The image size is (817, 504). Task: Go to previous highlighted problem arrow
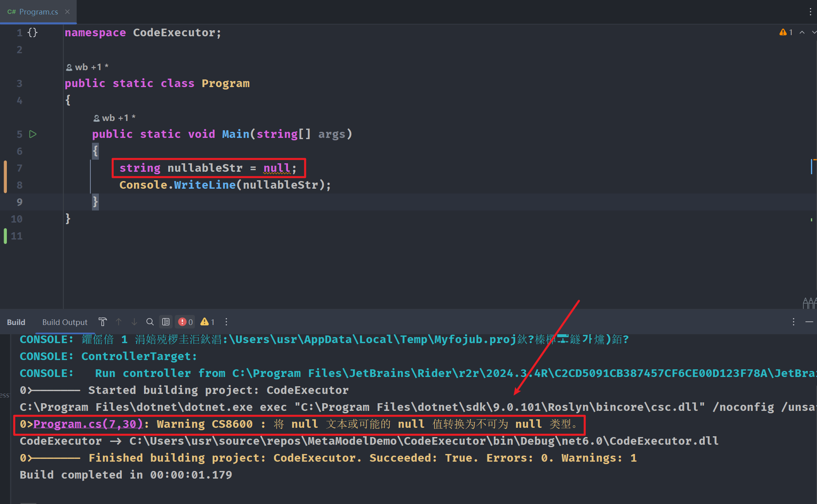[802, 32]
